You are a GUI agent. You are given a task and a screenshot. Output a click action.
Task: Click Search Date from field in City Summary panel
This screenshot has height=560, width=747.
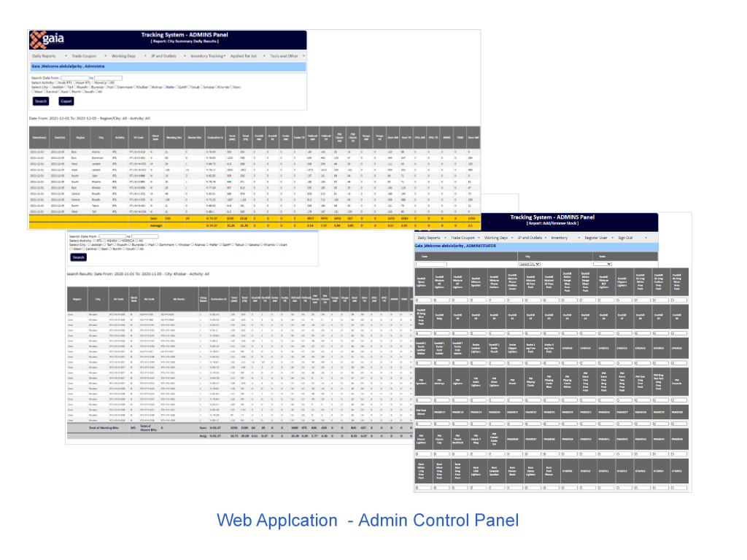[75, 77]
